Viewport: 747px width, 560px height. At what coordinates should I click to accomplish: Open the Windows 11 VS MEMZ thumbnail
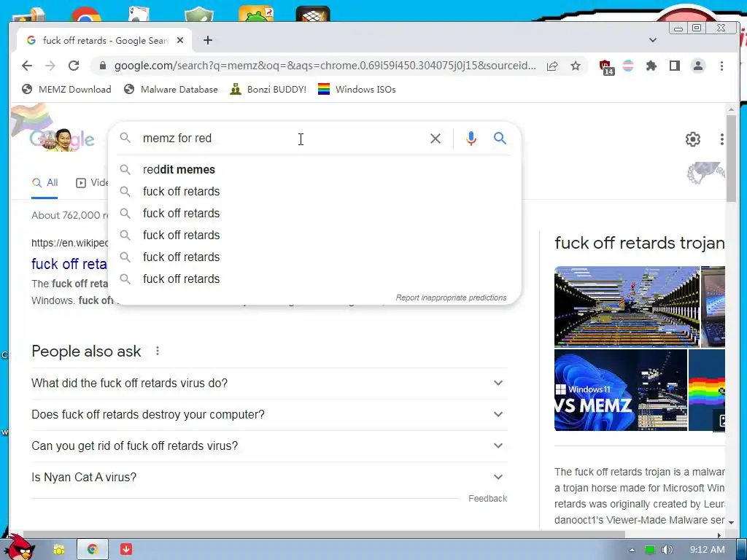pos(621,391)
